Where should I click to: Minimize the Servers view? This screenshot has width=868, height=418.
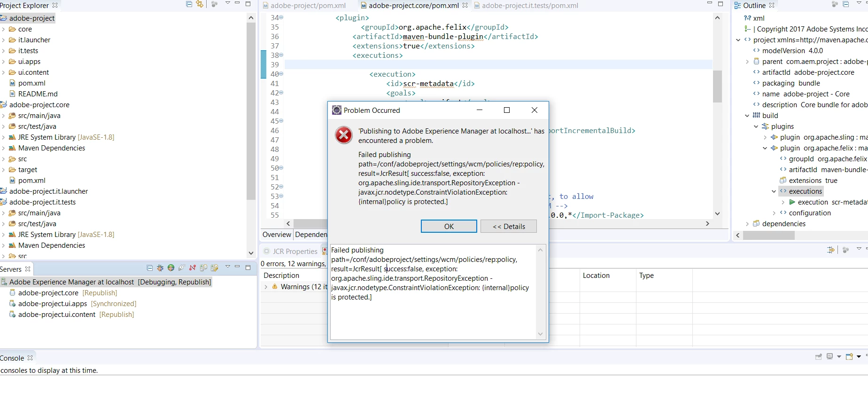click(237, 267)
